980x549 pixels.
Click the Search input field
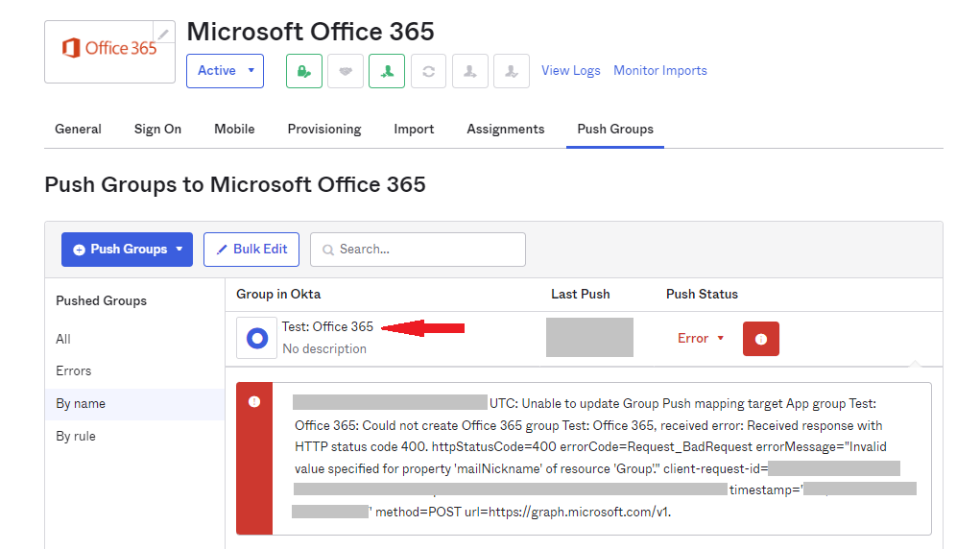[418, 250]
